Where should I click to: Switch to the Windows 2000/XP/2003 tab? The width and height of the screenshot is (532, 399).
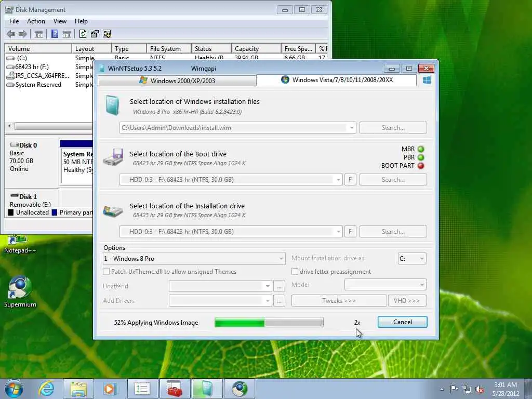[x=177, y=81]
